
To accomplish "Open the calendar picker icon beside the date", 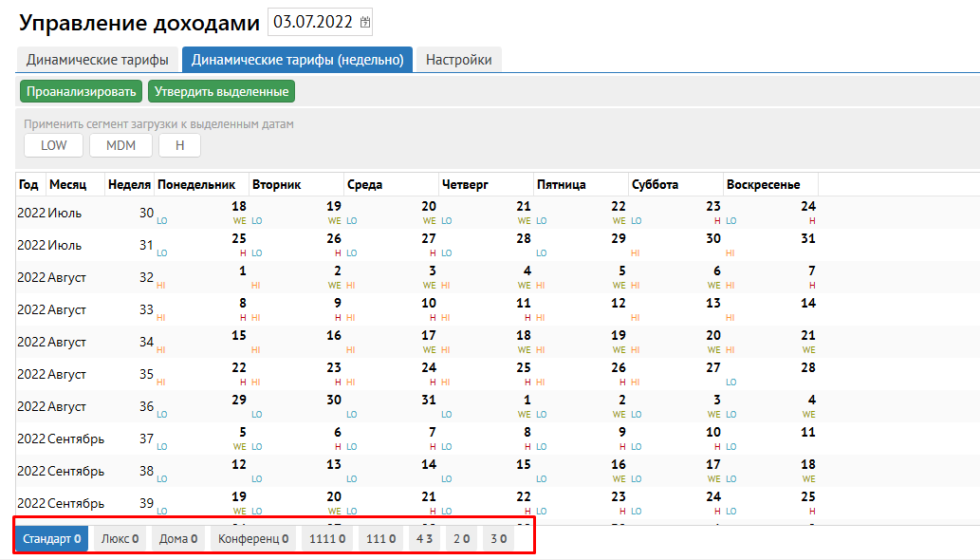I will (366, 22).
